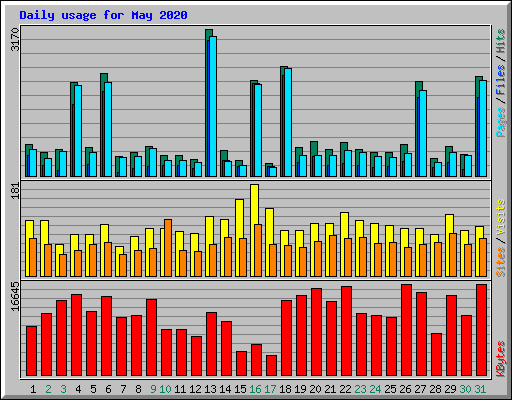The image size is (512, 400).
Task: Select day label 25 on x-axis
Action: pos(390,389)
